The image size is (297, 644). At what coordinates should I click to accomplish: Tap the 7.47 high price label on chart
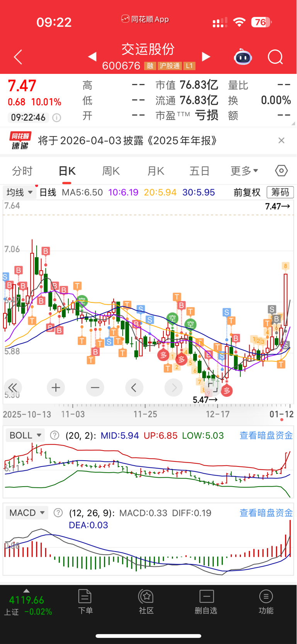pyautogui.click(x=278, y=206)
